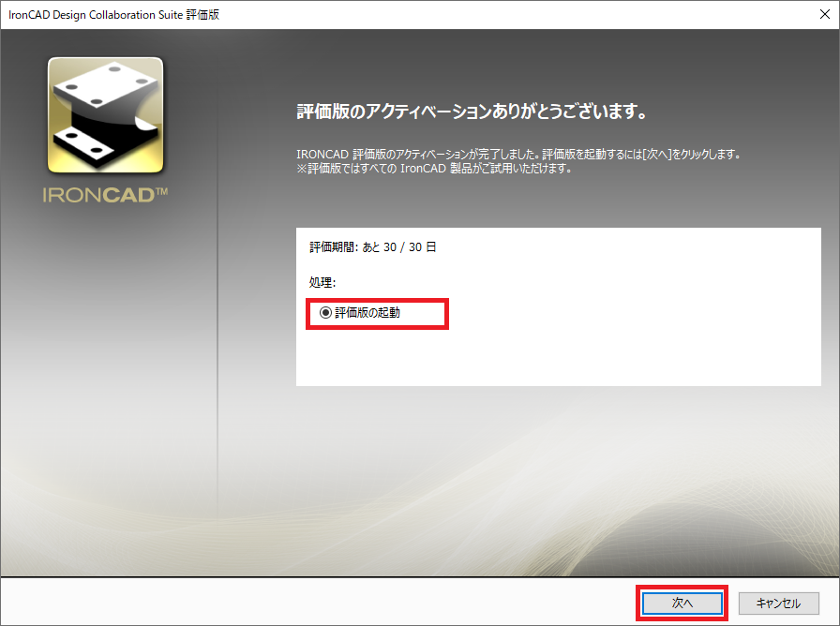This screenshot has width=840, height=626.
Task: Click the 評価版の起動 option label text
Action: click(x=367, y=313)
